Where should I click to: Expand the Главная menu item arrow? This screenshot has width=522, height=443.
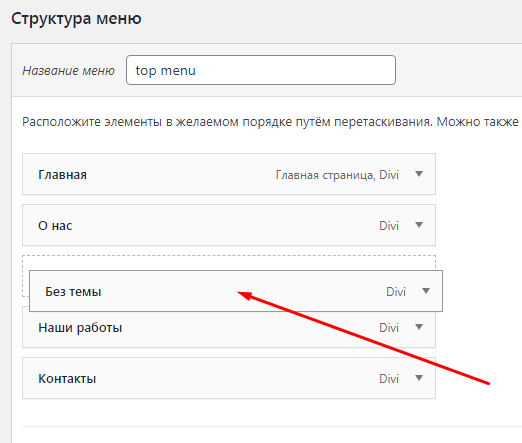coord(419,174)
